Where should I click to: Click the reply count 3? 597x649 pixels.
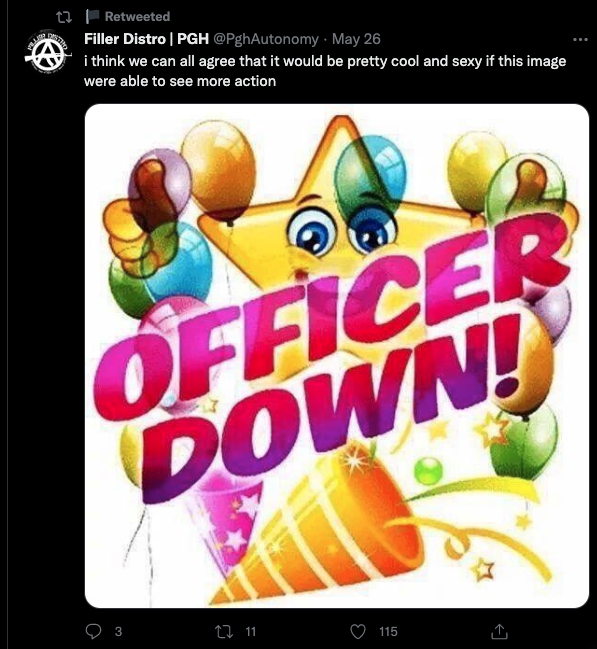(118, 631)
